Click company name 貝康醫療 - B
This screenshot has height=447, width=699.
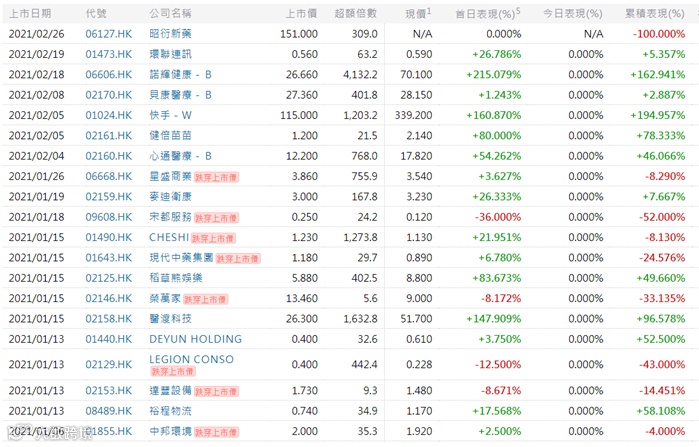(181, 95)
